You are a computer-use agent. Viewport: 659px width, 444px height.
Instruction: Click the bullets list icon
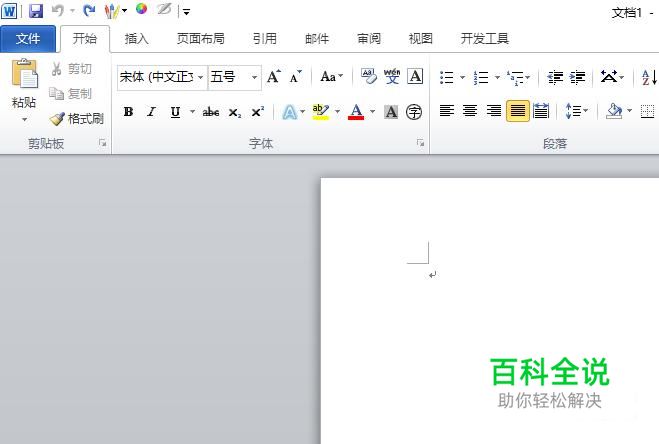447,77
